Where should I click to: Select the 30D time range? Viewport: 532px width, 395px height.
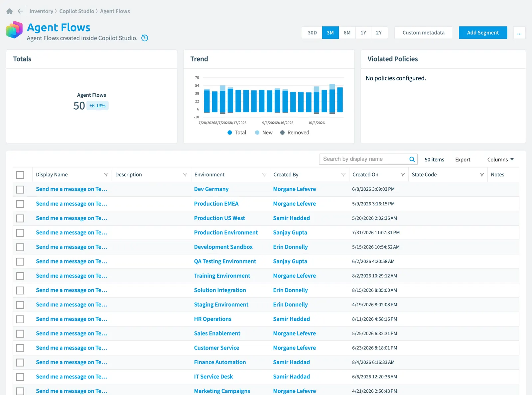point(312,33)
